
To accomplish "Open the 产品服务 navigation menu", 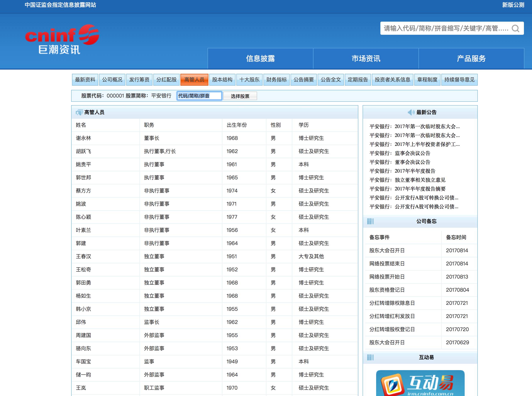I will [471, 59].
